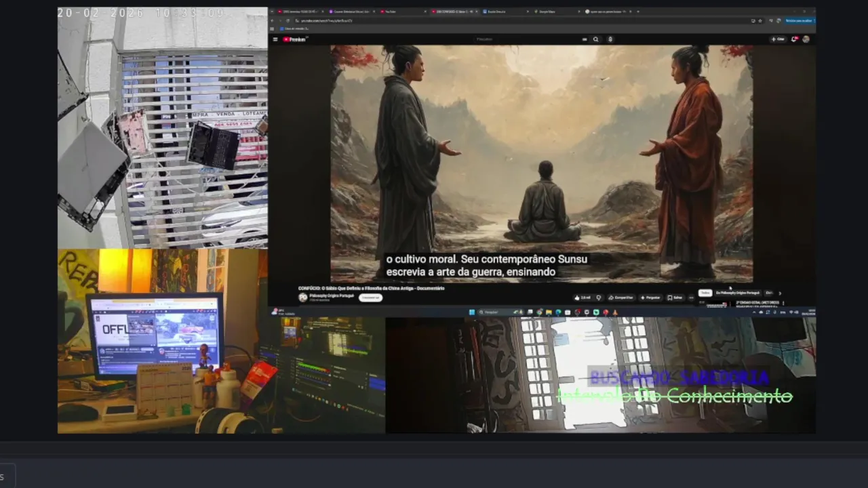
Task: Click the YouTube Pesquisar search field
Action: 532,39
